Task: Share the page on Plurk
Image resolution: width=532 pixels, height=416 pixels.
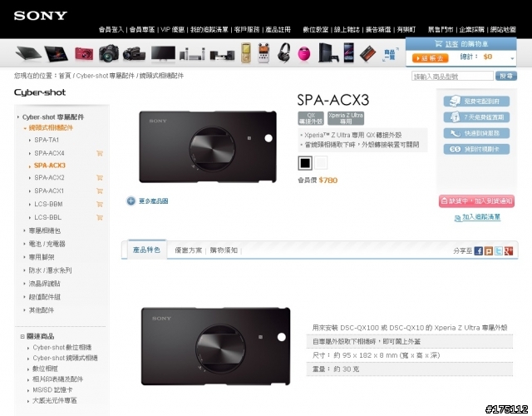Action: click(489, 251)
